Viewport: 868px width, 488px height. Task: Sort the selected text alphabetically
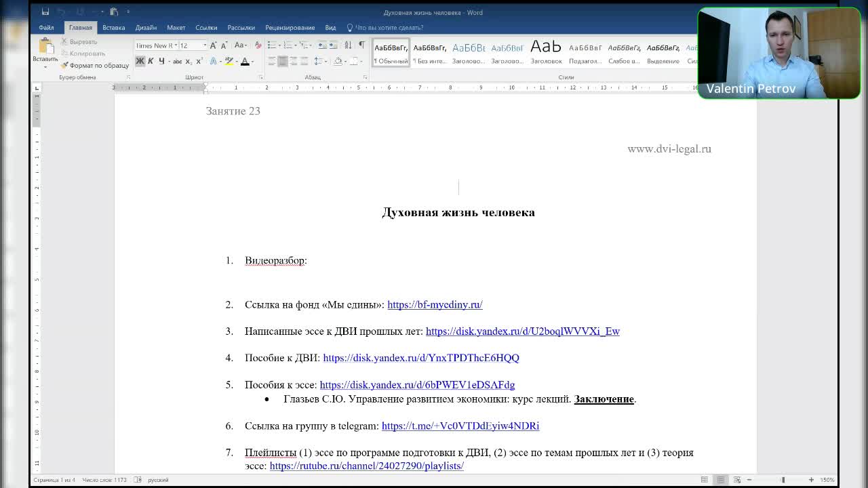348,45
